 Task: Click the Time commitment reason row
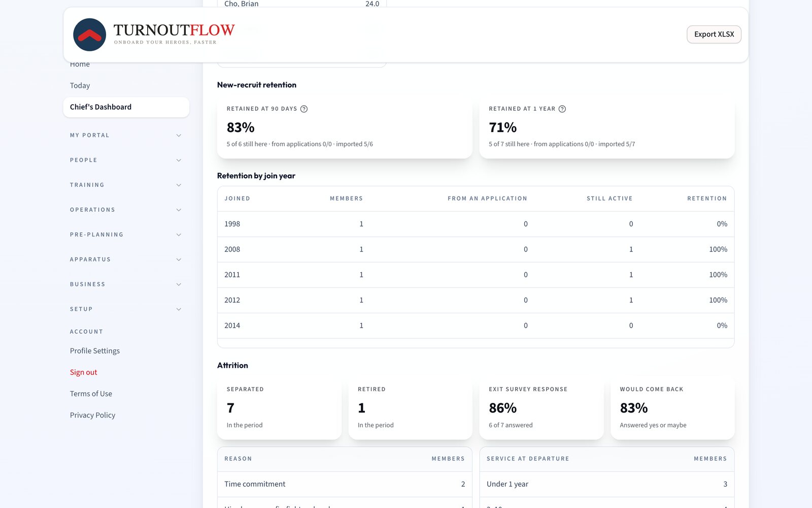pos(345,484)
